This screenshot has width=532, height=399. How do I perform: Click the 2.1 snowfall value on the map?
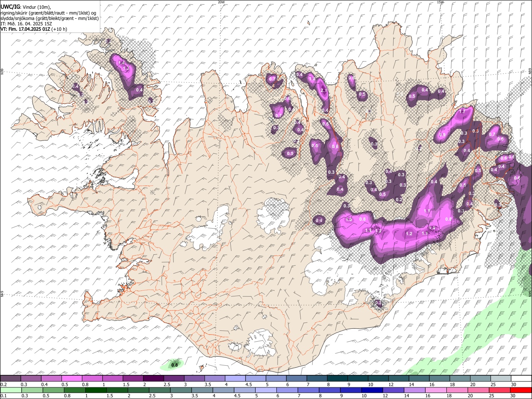pyautogui.click(x=324, y=90)
